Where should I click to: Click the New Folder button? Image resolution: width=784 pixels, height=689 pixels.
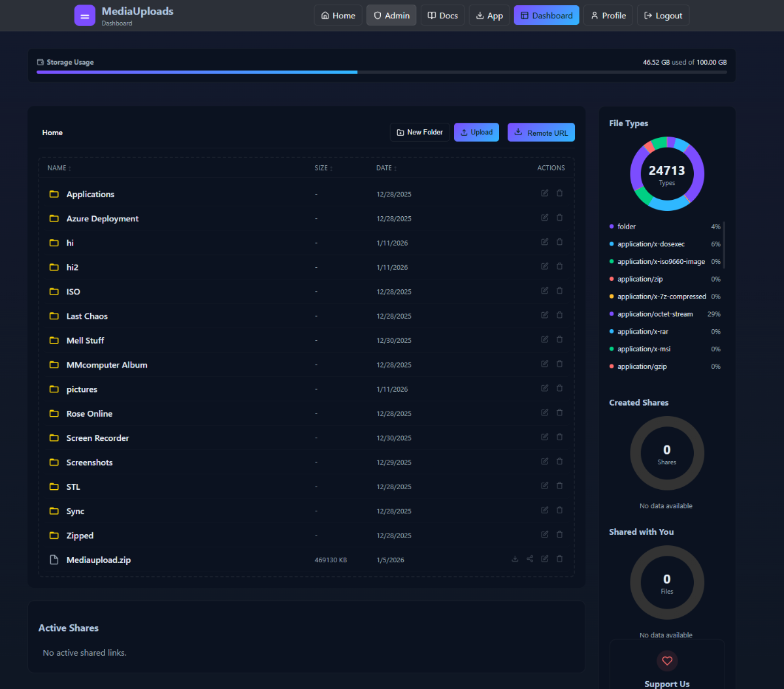coord(419,133)
